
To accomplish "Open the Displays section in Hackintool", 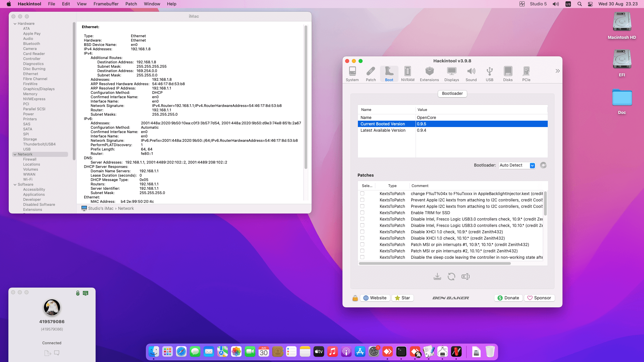I will point(451,74).
